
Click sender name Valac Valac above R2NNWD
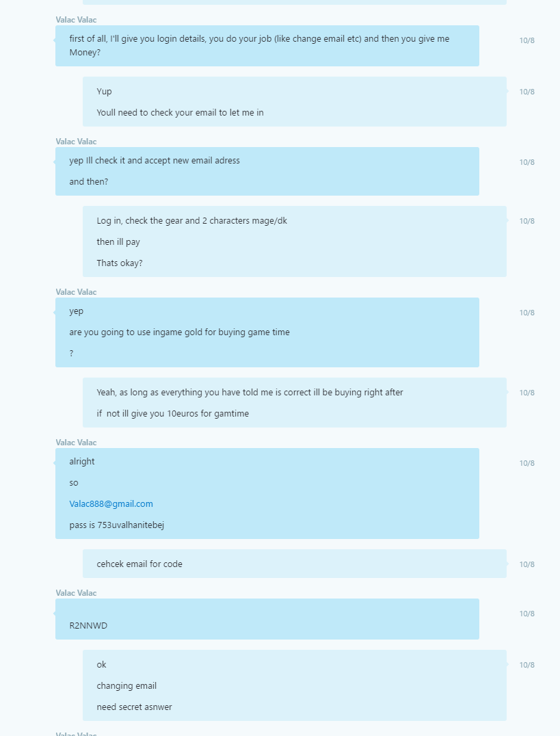(x=76, y=593)
